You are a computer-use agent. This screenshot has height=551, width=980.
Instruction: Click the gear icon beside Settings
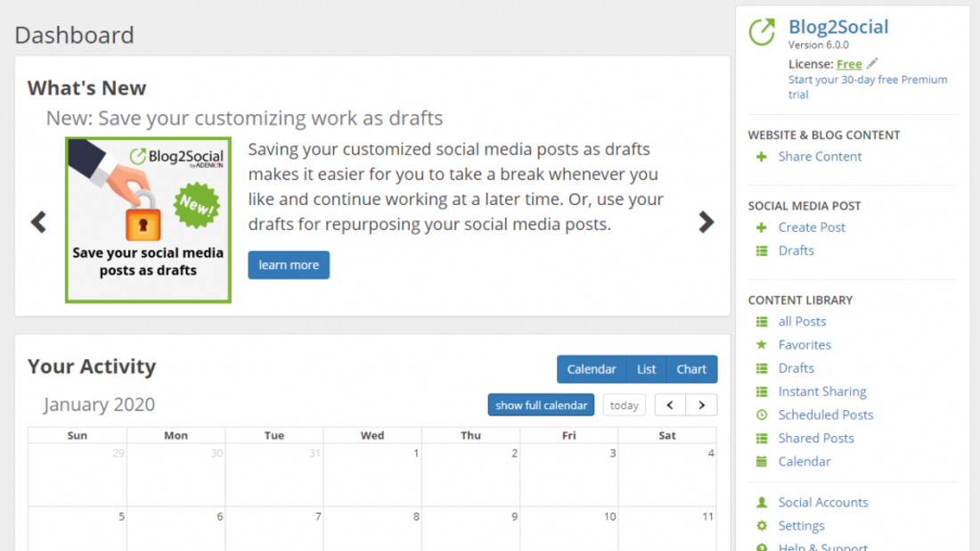coord(762,526)
